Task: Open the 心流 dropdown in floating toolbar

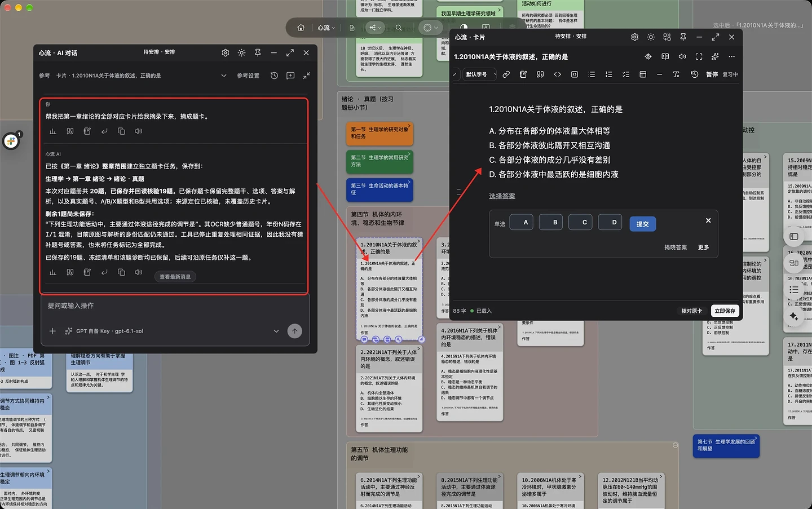Action: [x=326, y=28]
